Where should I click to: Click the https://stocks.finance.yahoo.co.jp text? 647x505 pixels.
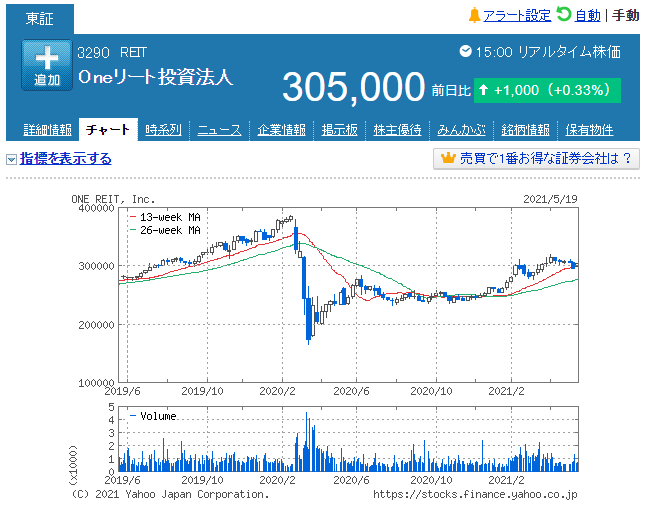(475, 494)
